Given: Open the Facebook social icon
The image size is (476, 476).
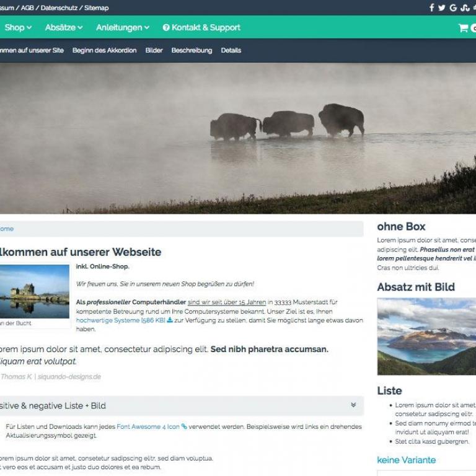Looking at the screenshot, I should point(432,8).
